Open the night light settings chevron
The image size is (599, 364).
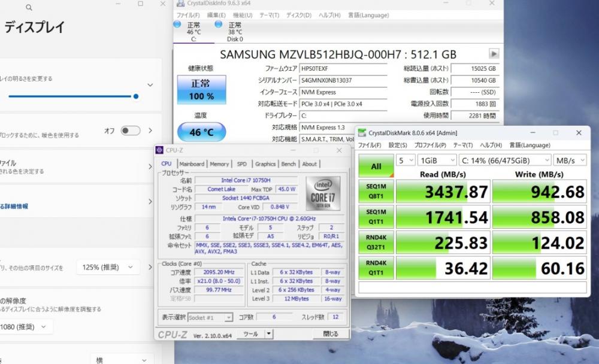(x=150, y=131)
